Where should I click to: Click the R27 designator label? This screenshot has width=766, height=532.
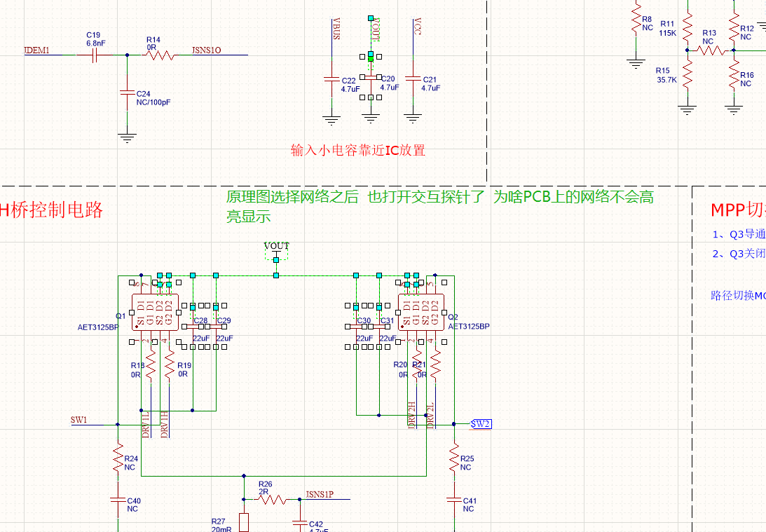click(x=219, y=521)
